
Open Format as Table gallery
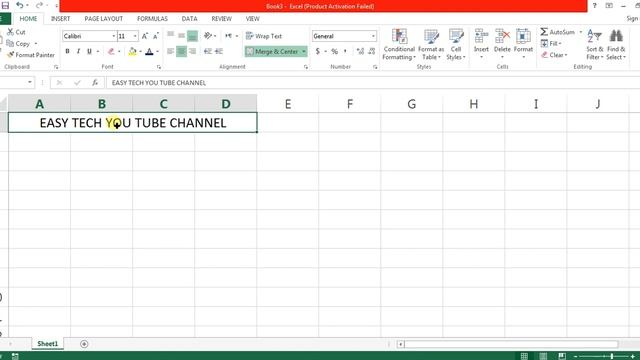coord(431,44)
